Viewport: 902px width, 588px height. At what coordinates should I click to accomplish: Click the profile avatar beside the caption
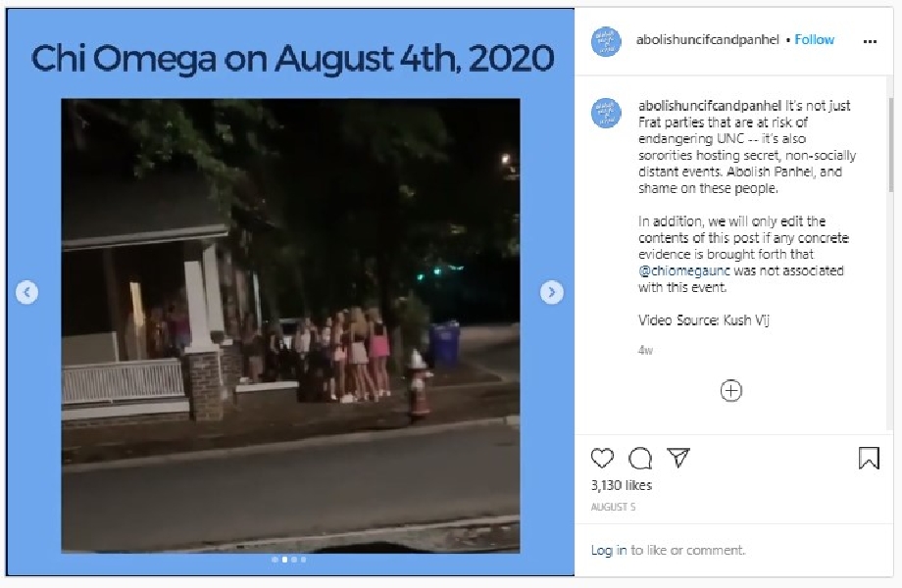click(x=606, y=113)
